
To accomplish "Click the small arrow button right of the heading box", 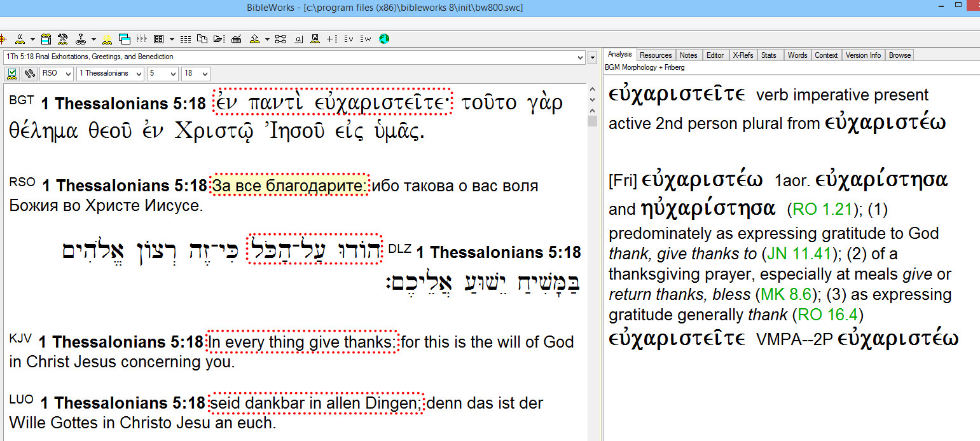I will point(593,57).
